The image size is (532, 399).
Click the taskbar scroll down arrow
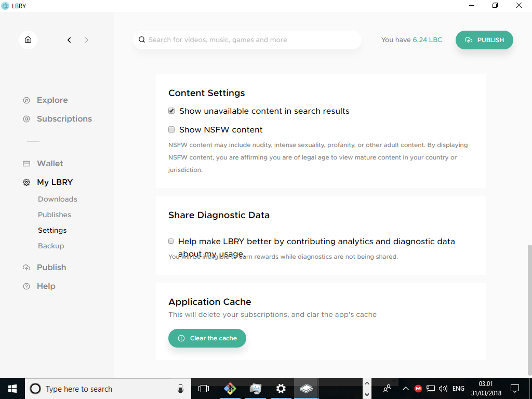367,395
